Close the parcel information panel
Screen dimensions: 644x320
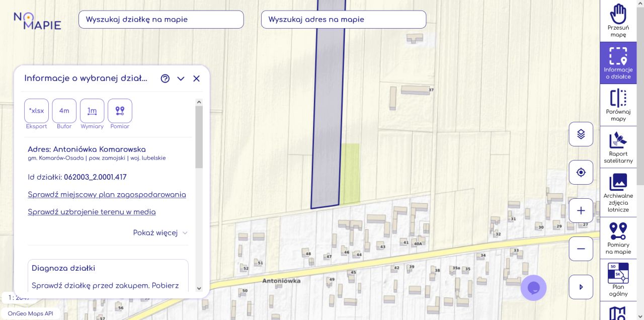point(196,78)
